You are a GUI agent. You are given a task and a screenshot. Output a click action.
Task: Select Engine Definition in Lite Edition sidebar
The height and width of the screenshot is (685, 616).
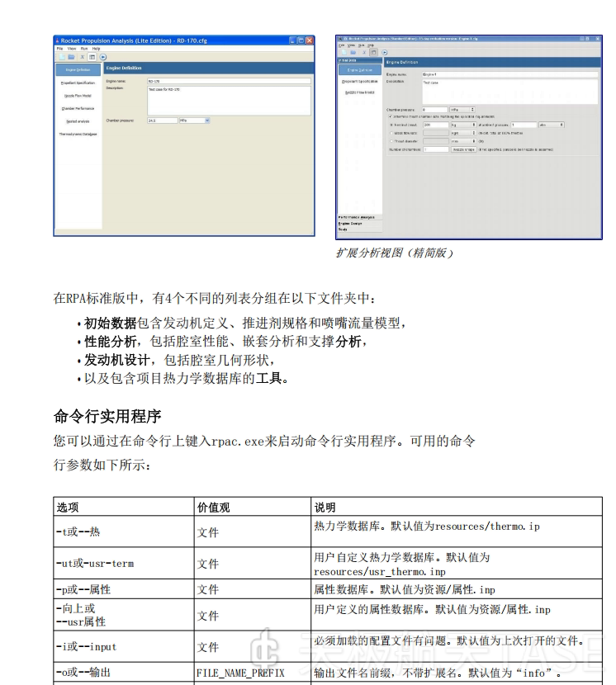pyautogui.click(x=78, y=70)
